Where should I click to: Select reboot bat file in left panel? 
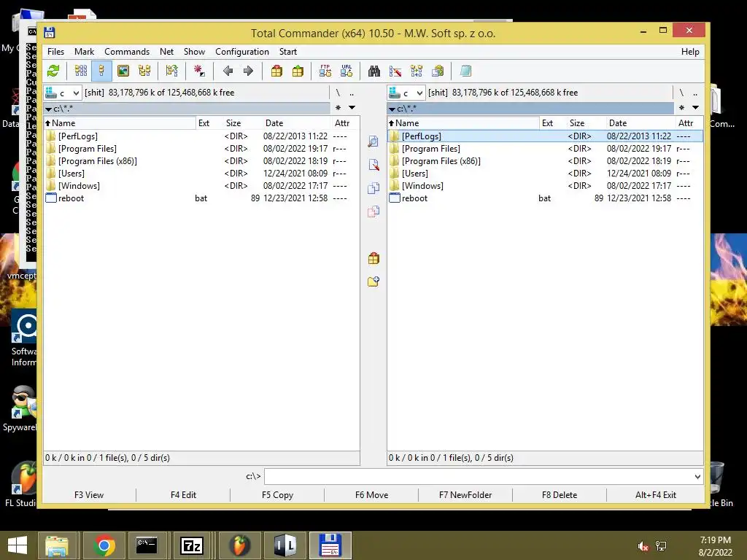point(71,198)
